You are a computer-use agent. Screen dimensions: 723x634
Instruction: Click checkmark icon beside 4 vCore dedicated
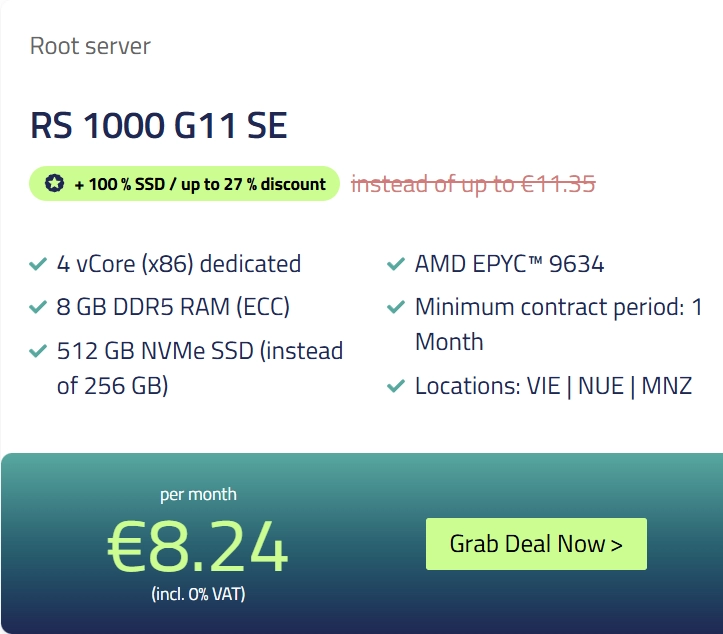38,264
